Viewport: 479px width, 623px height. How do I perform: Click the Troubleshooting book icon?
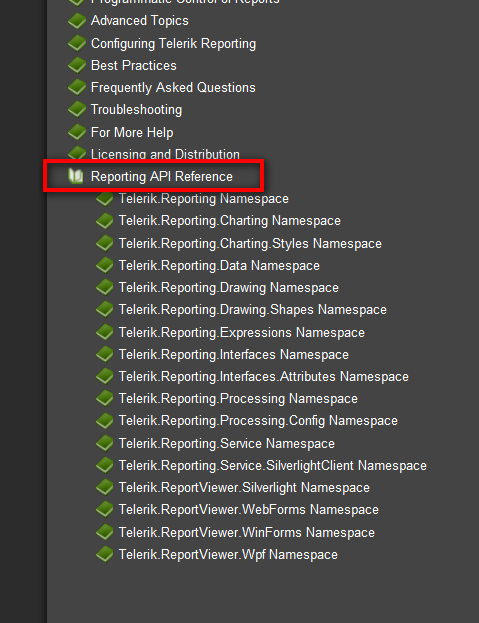point(77,110)
